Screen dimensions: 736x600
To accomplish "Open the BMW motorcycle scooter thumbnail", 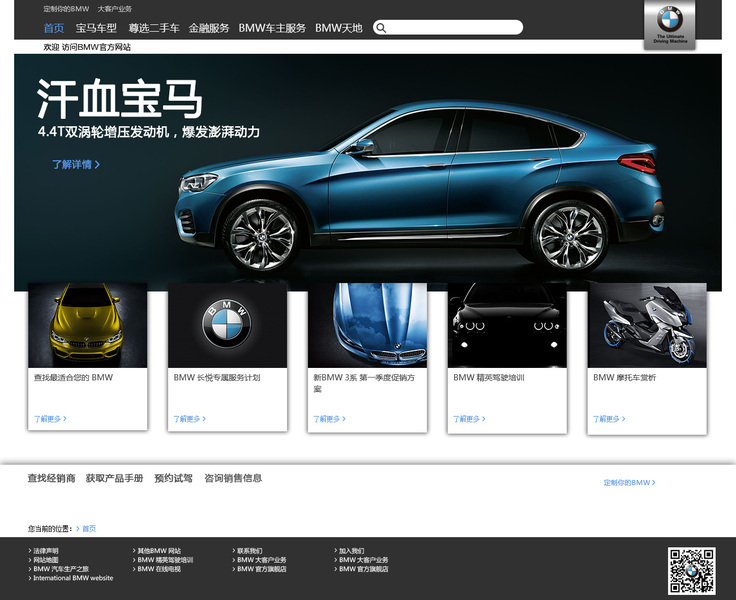I will point(647,325).
